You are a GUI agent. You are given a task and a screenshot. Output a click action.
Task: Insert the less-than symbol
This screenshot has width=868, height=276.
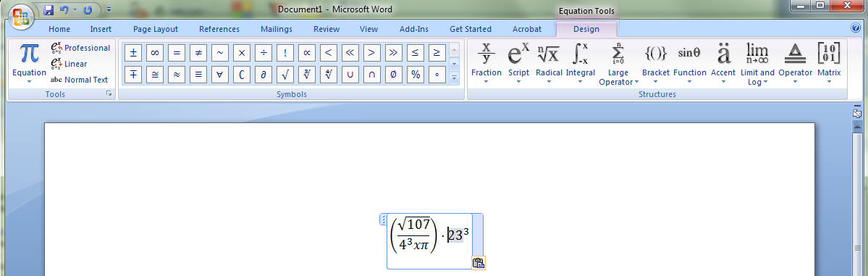pyautogui.click(x=328, y=53)
